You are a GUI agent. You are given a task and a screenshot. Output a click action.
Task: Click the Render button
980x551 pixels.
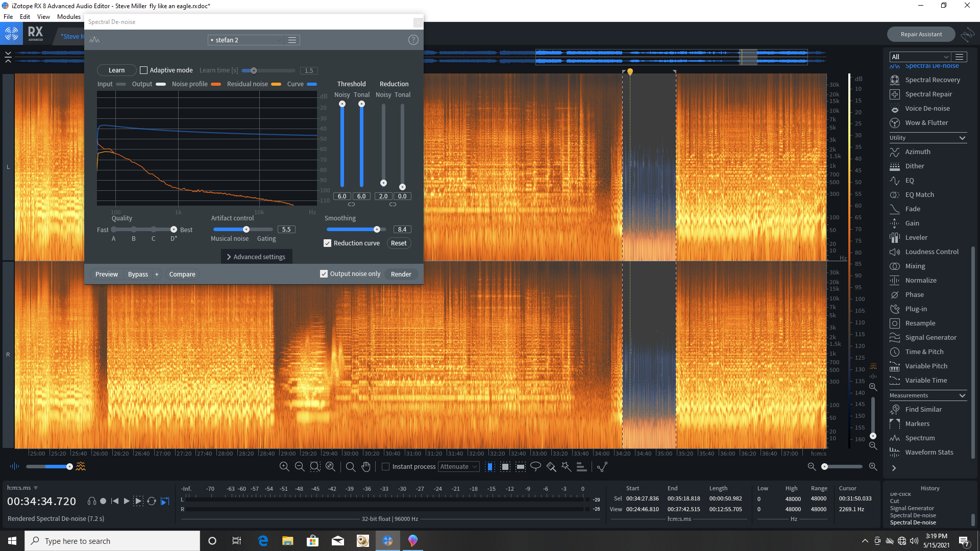click(x=401, y=274)
